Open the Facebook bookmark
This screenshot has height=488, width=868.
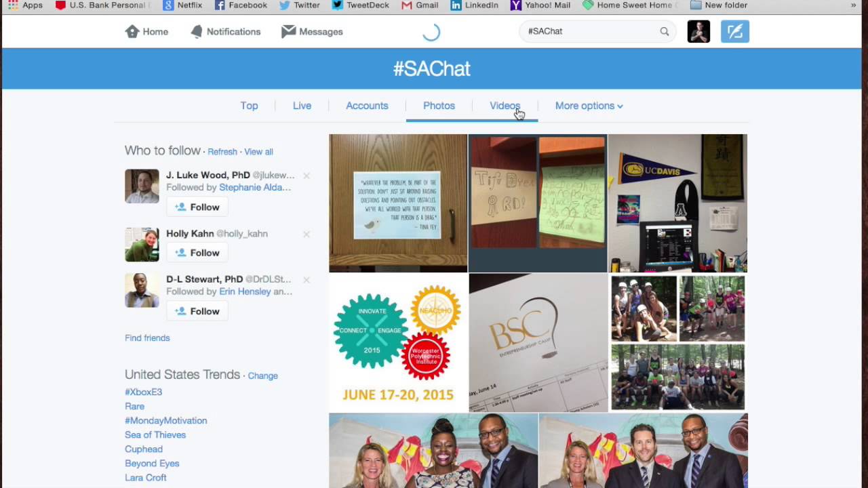coord(241,5)
